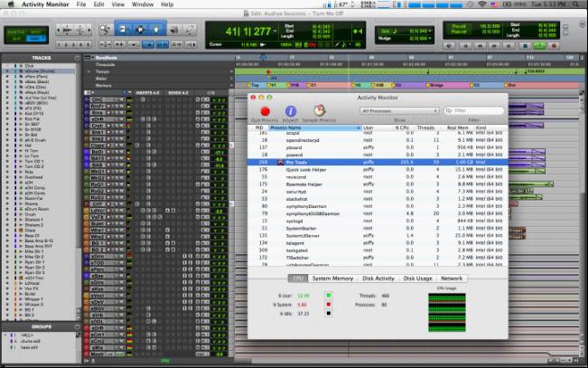Select the Quick Look Helper process row

(378, 170)
